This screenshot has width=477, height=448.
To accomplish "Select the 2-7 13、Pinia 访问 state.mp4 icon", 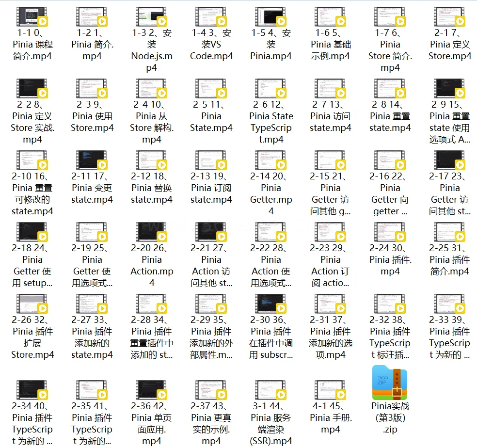I will coord(331,88).
